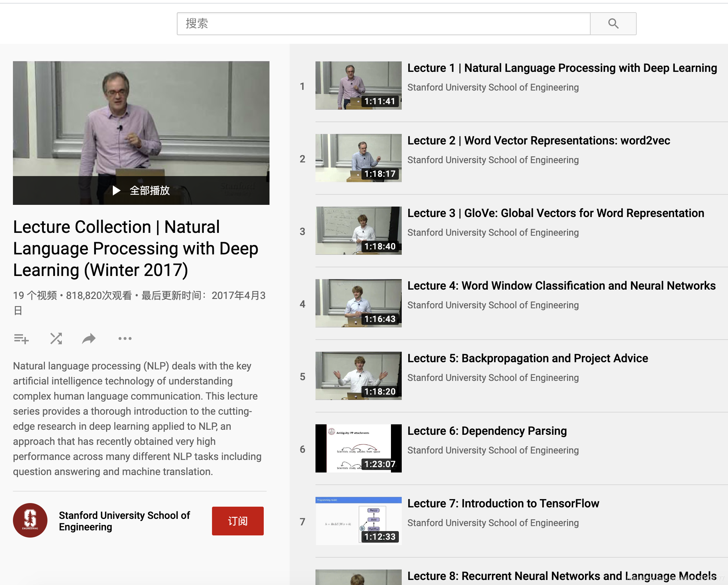Open Lecture 7 Introduction to TensorFlow title
Image resolution: width=728 pixels, height=585 pixels.
click(x=503, y=503)
